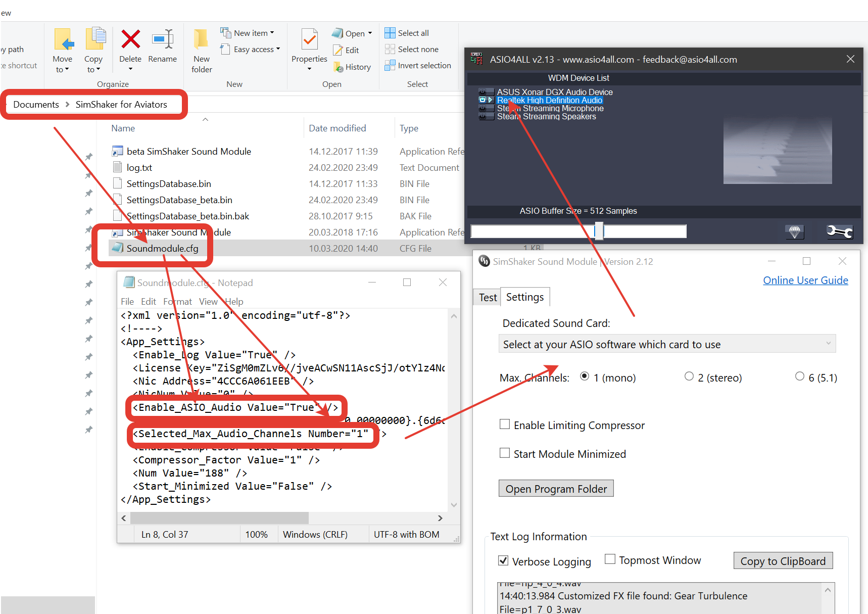
Task: Click Copy to ClipBoard button
Action: (x=783, y=561)
